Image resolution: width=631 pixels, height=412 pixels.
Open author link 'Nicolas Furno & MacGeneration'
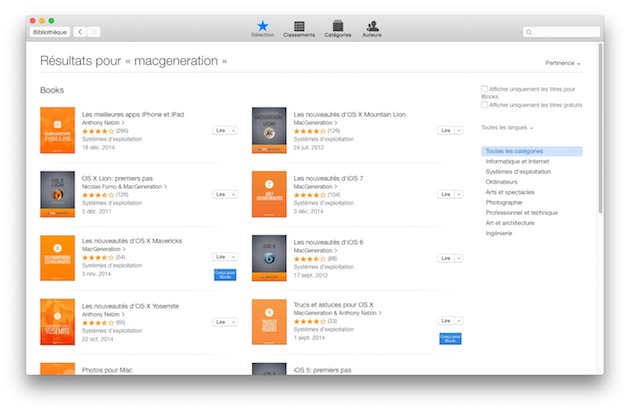[124, 187]
